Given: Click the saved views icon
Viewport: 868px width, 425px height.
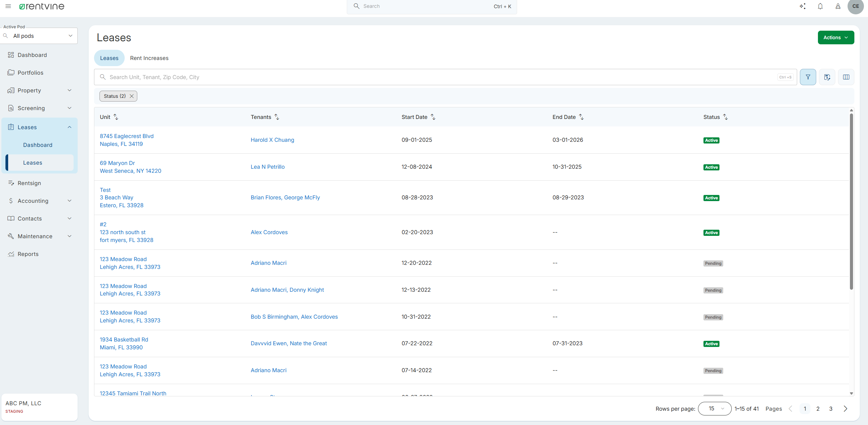Looking at the screenshot, I should click(827, 77).
